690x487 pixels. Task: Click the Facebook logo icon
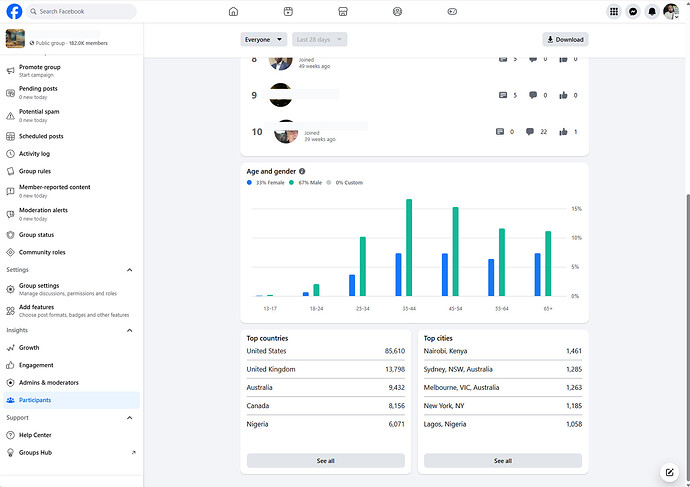(15, 12)
